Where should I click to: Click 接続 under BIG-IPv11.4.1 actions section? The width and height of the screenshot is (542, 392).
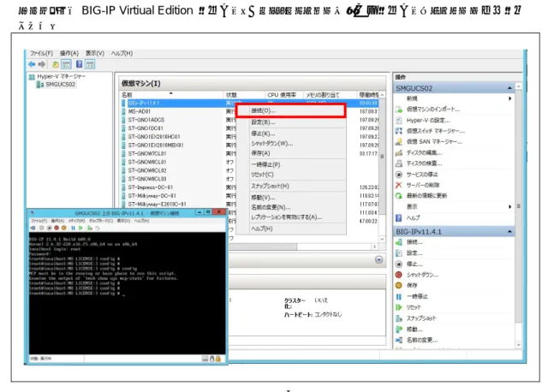pos(414,242)
